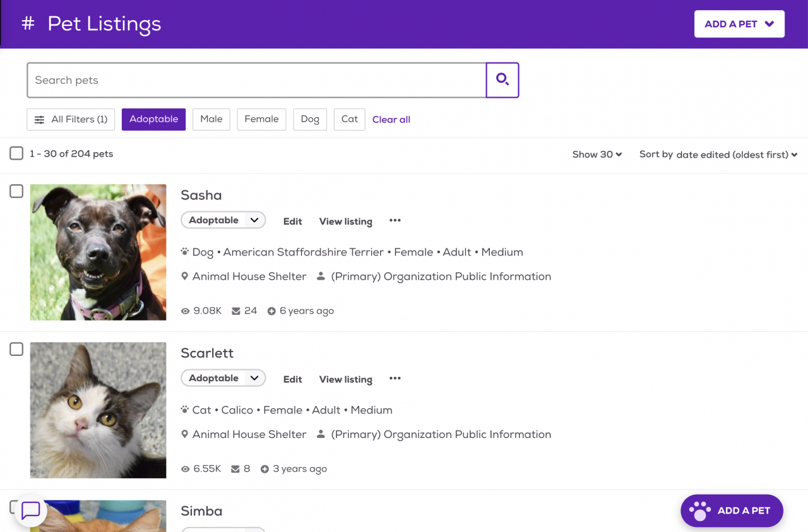Click Edit for Scarlett
Viewport: 808px width, 532px height.
pyautogui.click(x=292, y=379)
